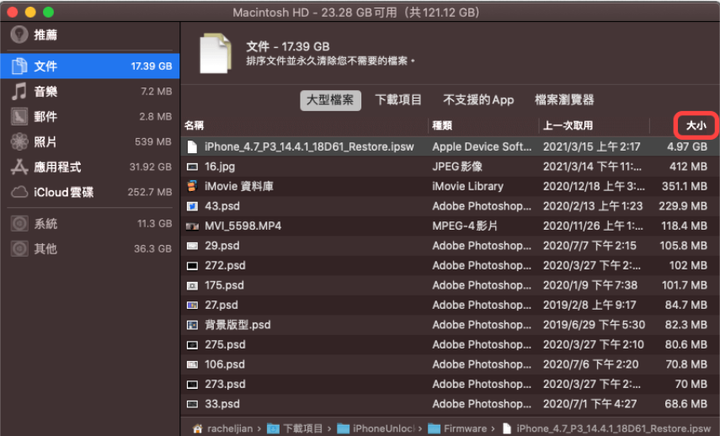The width and height of the screenshot is (720, 436).
Task: Click the music note icon next to 音樂
Action: point(19,91)
